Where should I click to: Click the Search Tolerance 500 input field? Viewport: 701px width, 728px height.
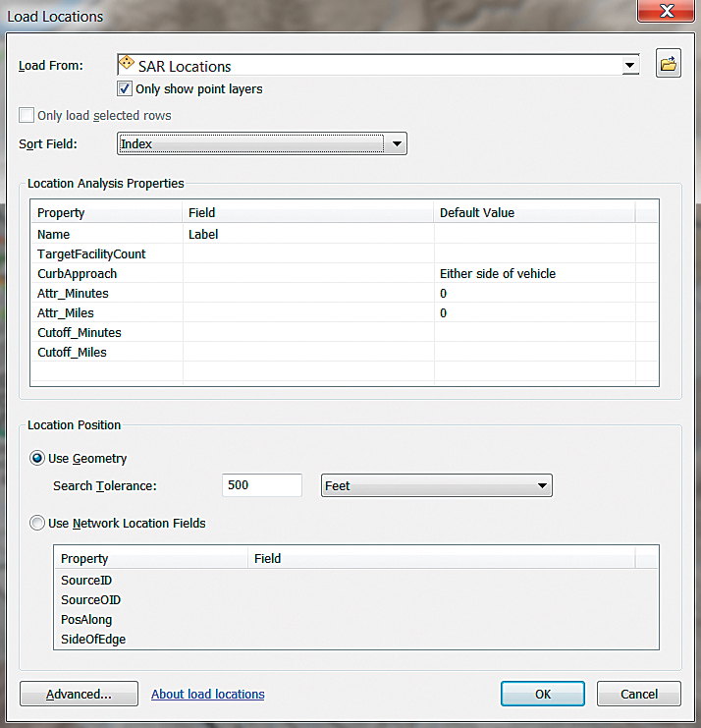(262, 485)
